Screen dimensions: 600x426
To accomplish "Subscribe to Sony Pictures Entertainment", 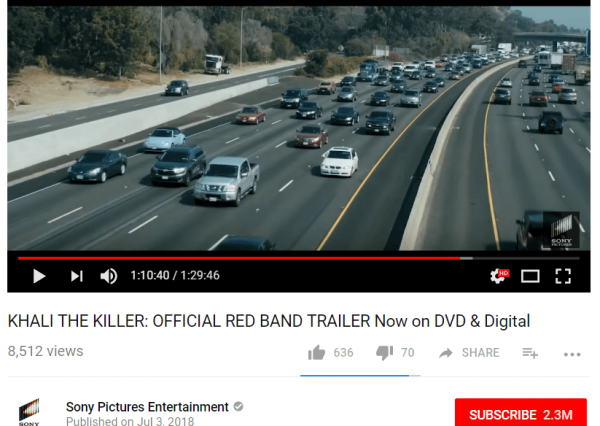I will coord(520,413).
